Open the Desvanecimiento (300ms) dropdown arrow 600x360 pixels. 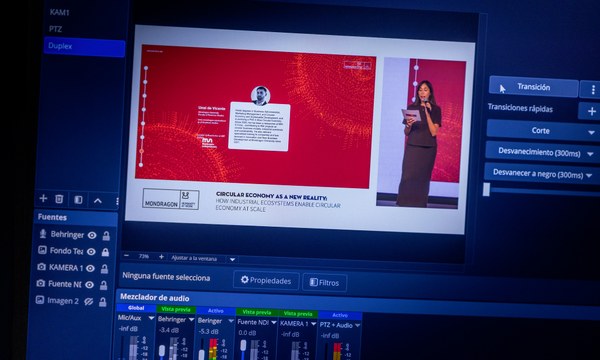point(590,154)
